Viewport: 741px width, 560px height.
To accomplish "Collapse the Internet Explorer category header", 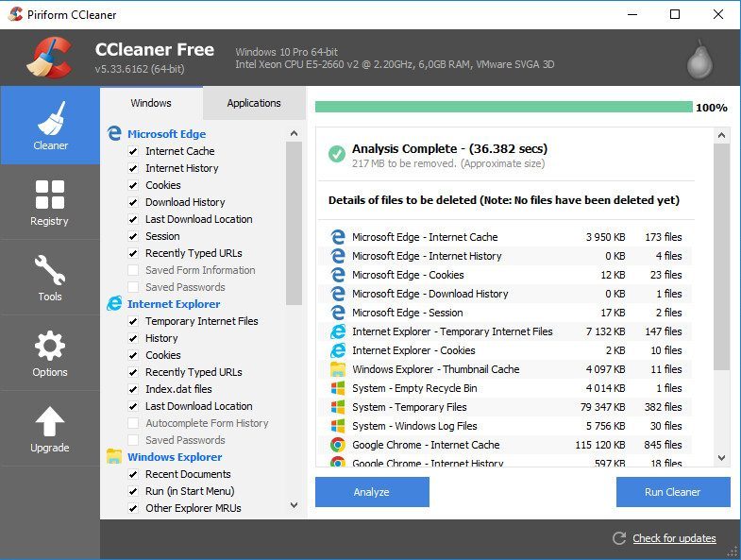I will pos(174,304).
